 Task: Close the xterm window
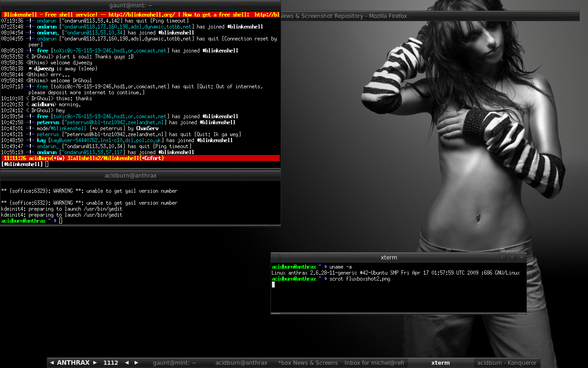(521, 258)
